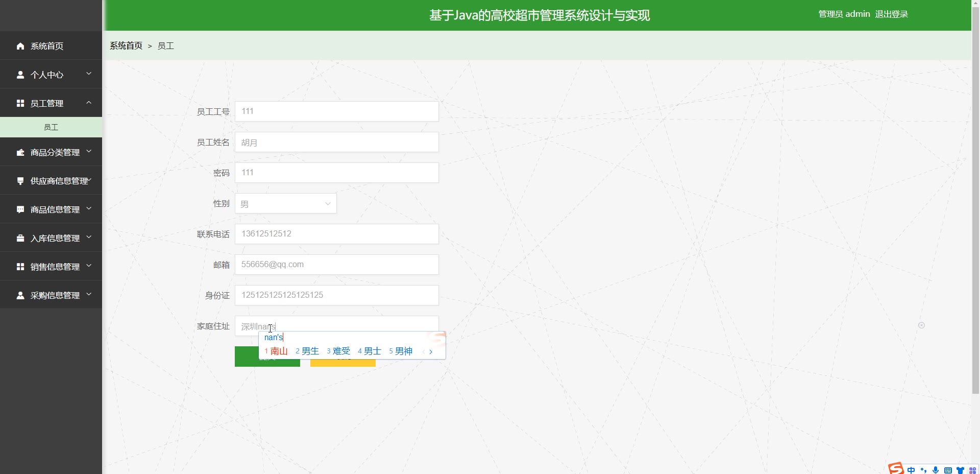Choose candidate 3 难受
980x474 pixels.
tap(338, 351)
